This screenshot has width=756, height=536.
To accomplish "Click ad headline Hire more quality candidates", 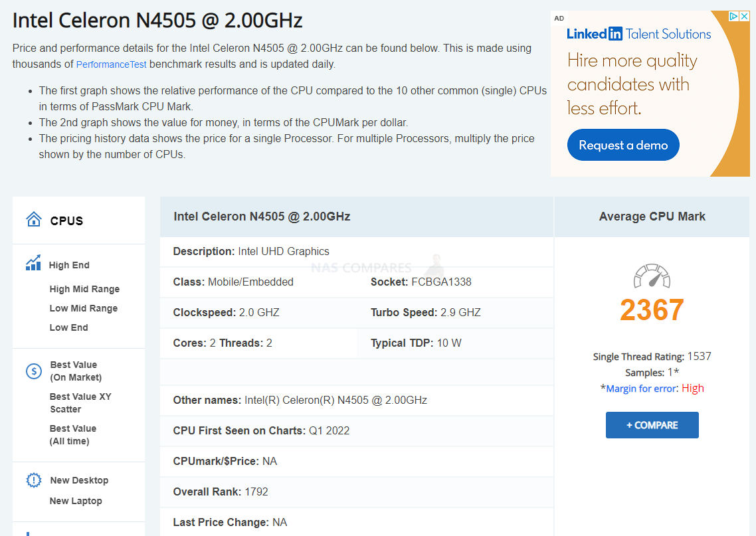I will click(x=632, y=84).
